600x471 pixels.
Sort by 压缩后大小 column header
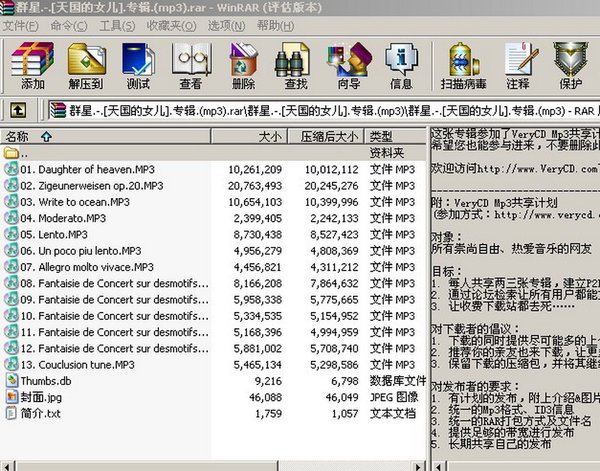pyautogui.click(x=326, y=136)
